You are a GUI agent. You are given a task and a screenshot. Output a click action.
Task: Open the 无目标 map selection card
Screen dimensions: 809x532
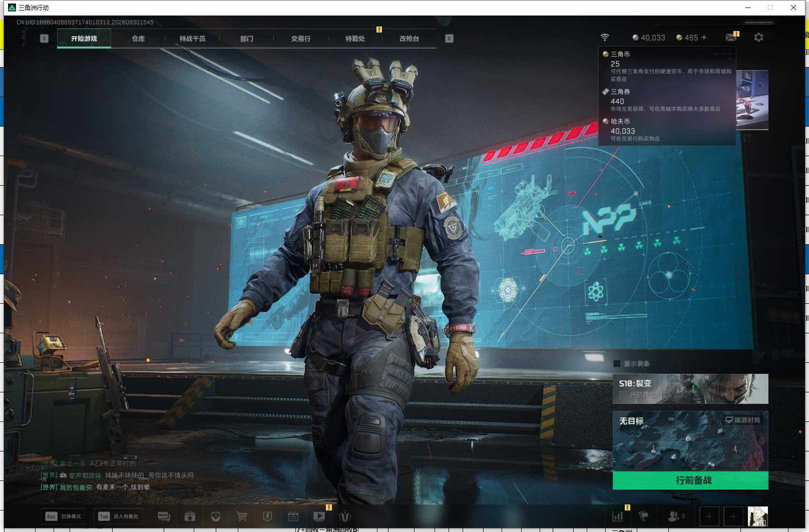pos(690,441)
